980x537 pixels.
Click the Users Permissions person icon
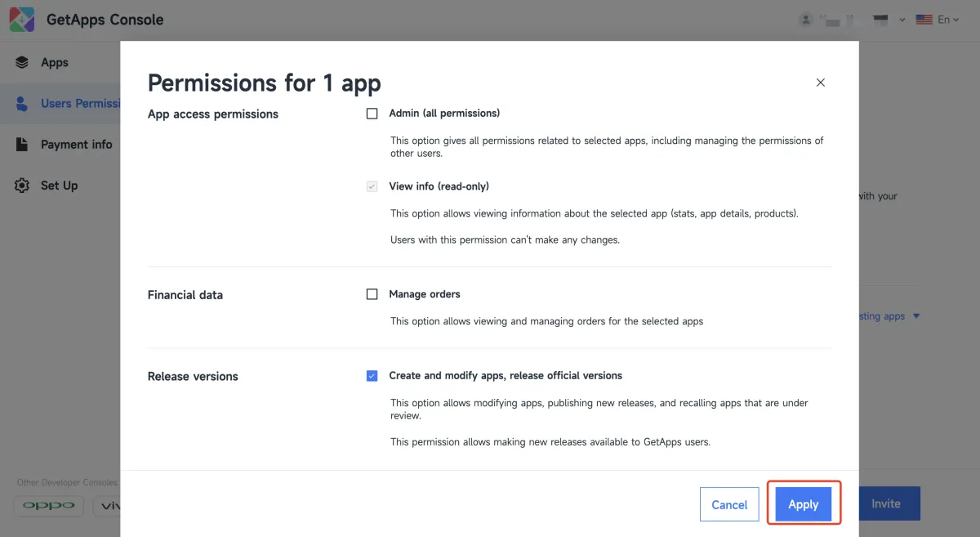(23, 104)
